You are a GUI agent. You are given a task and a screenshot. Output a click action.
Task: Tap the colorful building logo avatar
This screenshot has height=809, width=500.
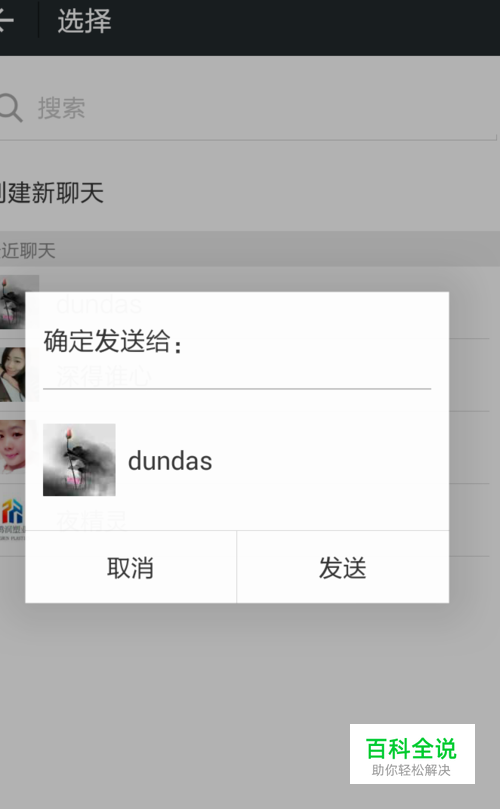(x=13, y=517)
